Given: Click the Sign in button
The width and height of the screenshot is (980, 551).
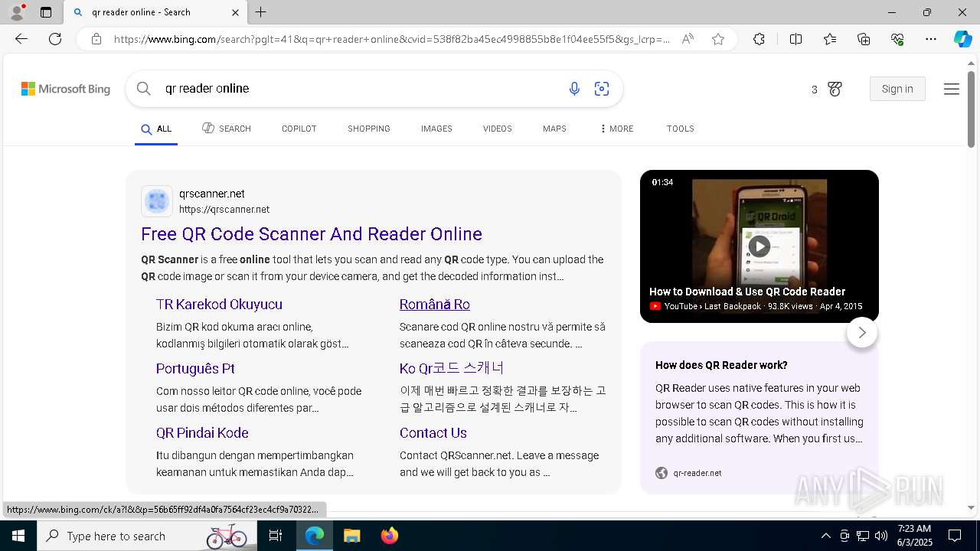Looking at the screenshot, I should point(897,89).
